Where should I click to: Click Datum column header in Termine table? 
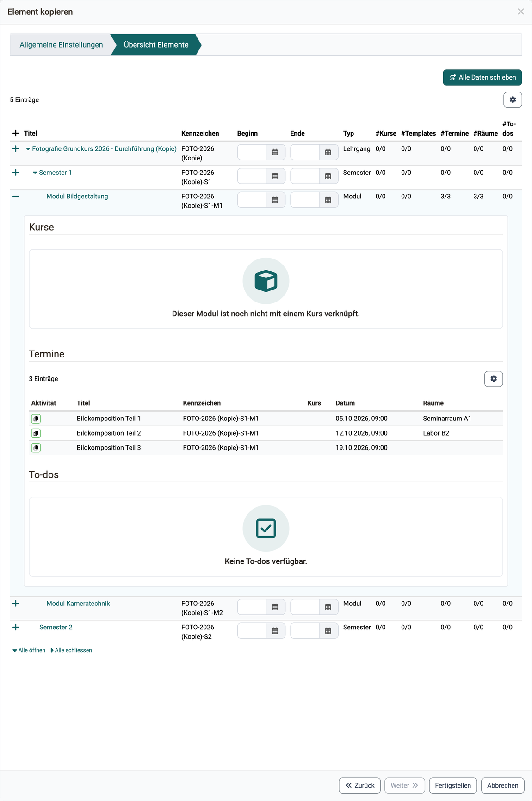tap(345, 403)
